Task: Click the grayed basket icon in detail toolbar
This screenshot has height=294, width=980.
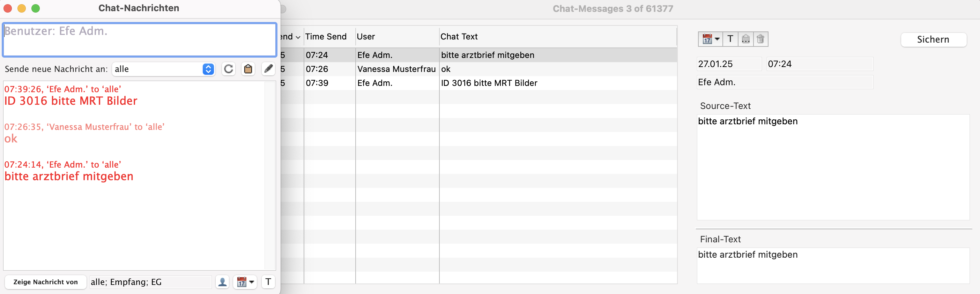Action: (745, 39)
